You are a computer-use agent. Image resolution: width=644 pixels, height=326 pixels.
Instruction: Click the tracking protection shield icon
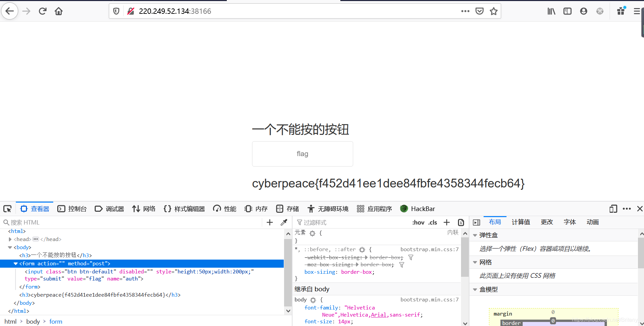[116, 11]
